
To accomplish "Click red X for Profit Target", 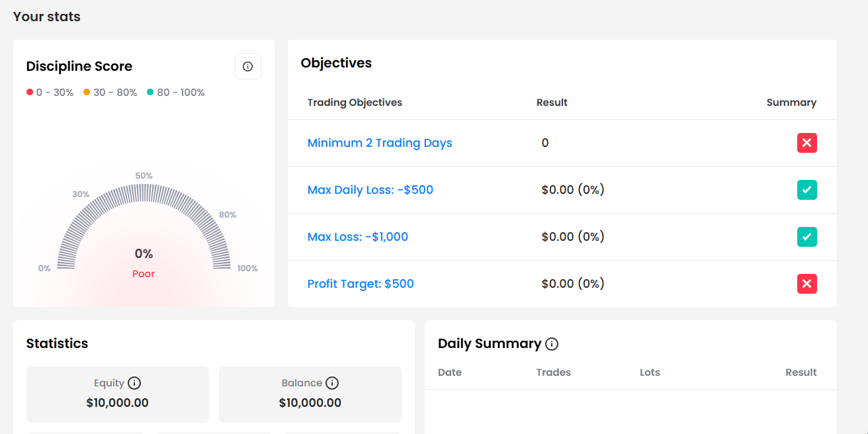I will pos(807,284).
